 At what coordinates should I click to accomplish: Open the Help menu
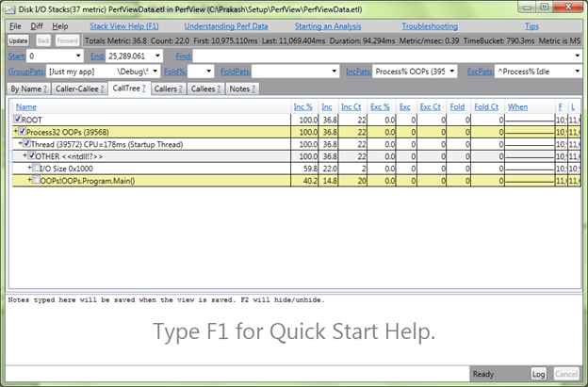[60, 26]
